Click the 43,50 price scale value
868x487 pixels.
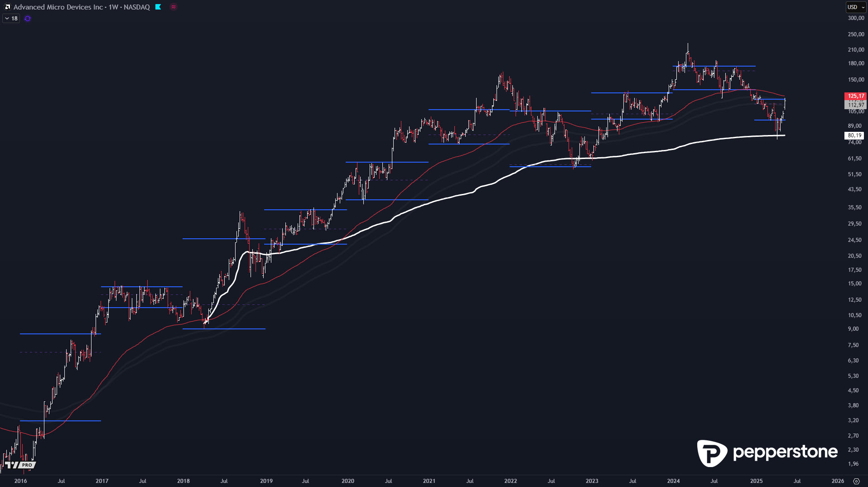tap(854, 189)
